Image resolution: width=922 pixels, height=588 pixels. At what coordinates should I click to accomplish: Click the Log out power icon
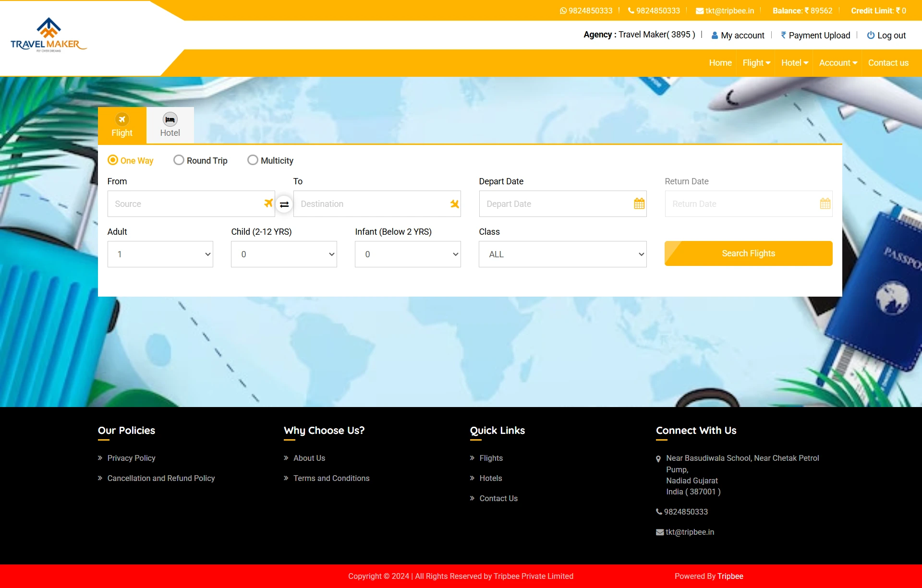click(871, 35)
